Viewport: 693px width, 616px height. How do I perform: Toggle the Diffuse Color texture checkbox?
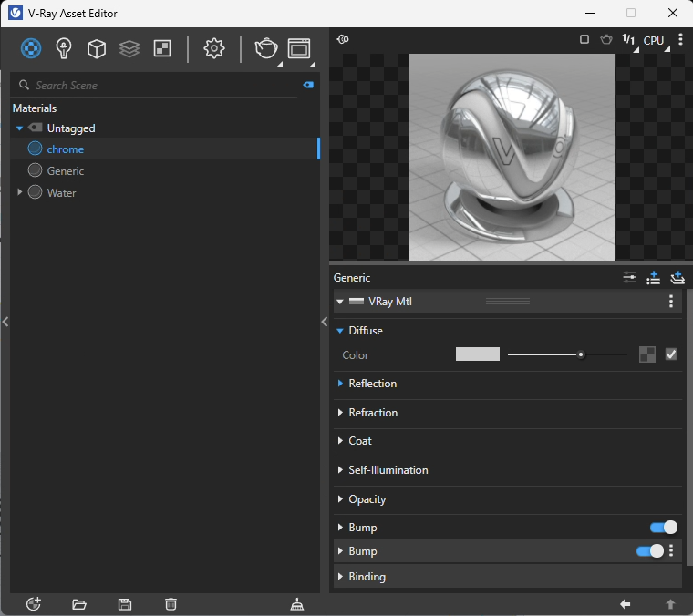pyautogui.click(x=671, y=354)
